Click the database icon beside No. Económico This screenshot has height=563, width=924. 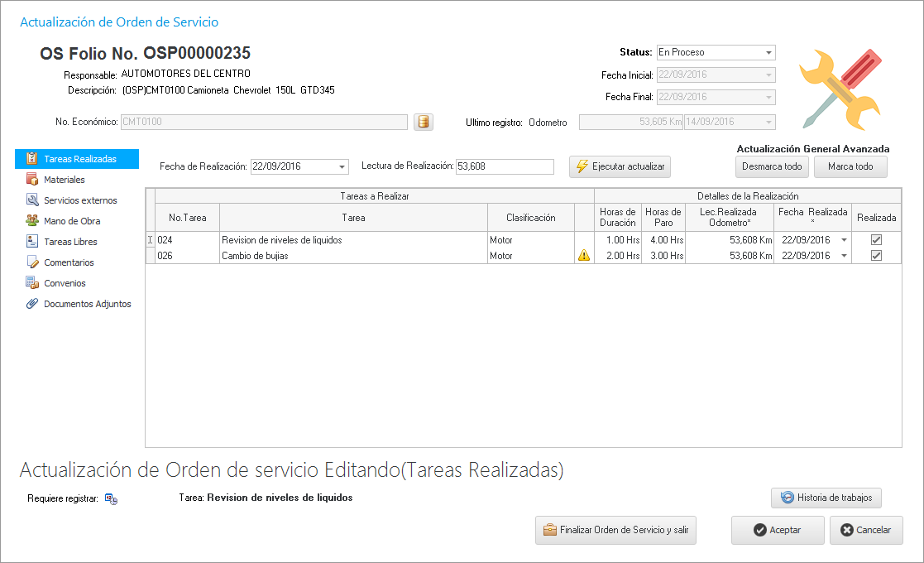[423, 123]
